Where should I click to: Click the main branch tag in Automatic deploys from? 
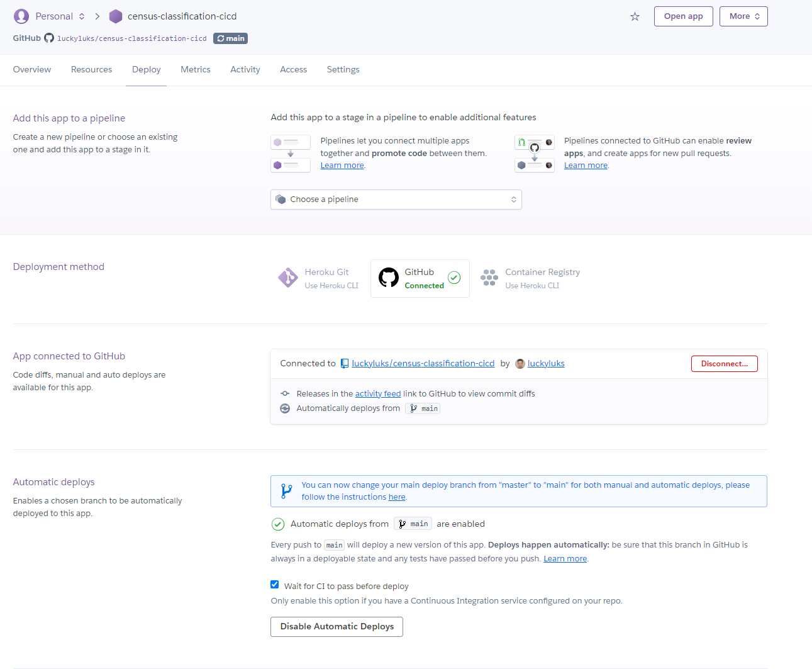pyautogui.click(x=413, y=524)
